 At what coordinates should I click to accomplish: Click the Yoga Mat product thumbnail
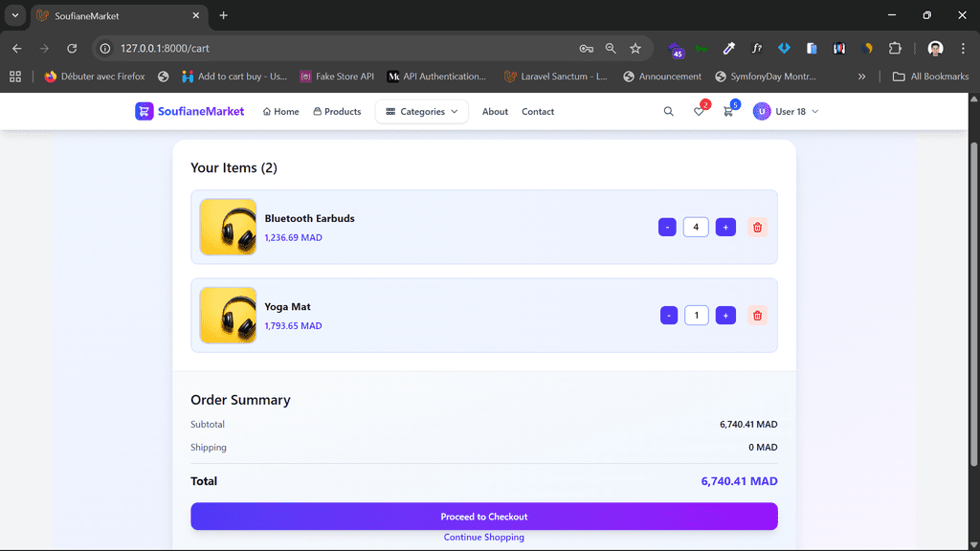(x=228, y=316)
